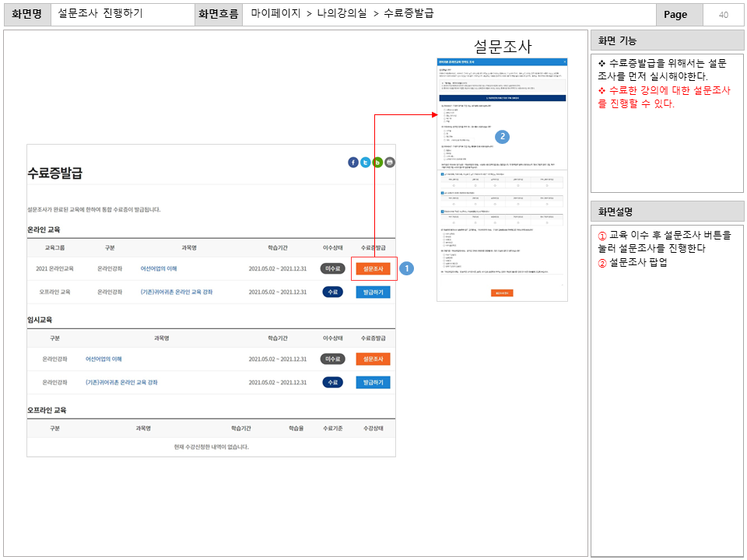Select first radio option in survey popup
This screenshot has height=560, width=747.
pos(444,110)
